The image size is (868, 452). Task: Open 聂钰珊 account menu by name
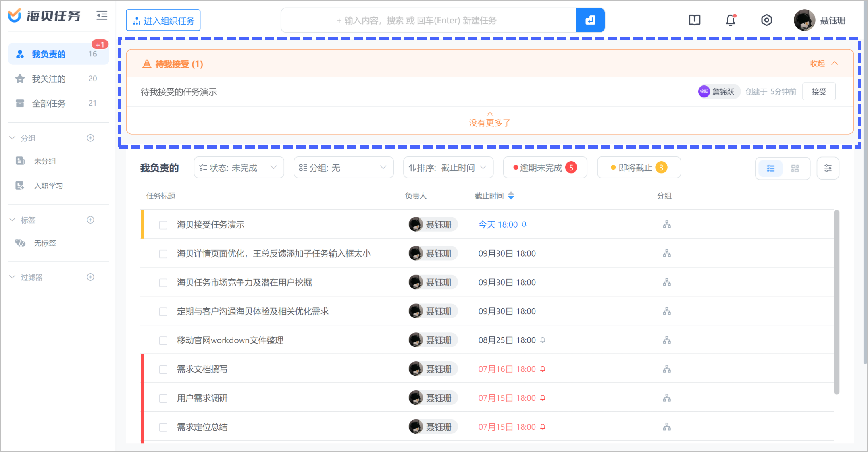[x=833, y=20]
